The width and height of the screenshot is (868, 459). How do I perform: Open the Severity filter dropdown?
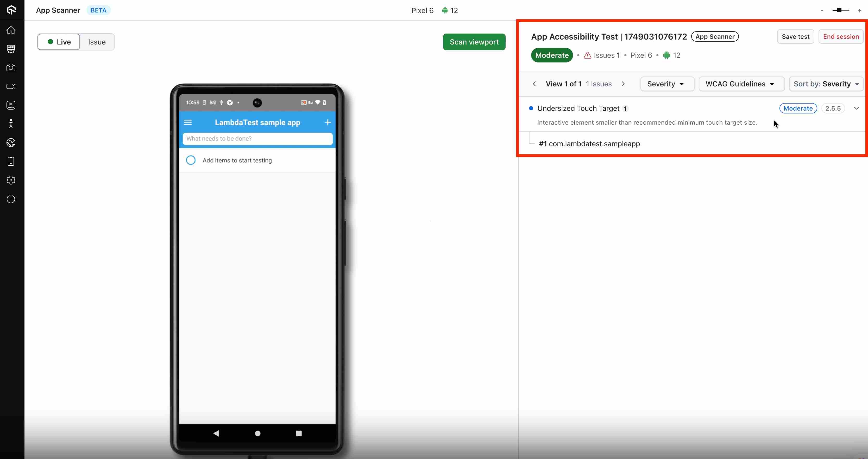click(x=667, y=84)
